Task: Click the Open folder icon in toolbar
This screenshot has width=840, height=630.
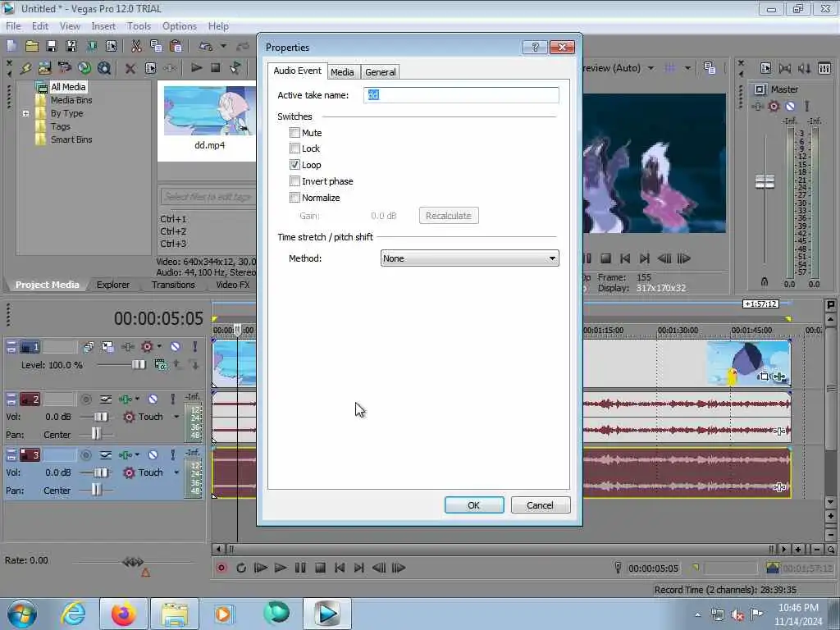Action: point(32,47)
